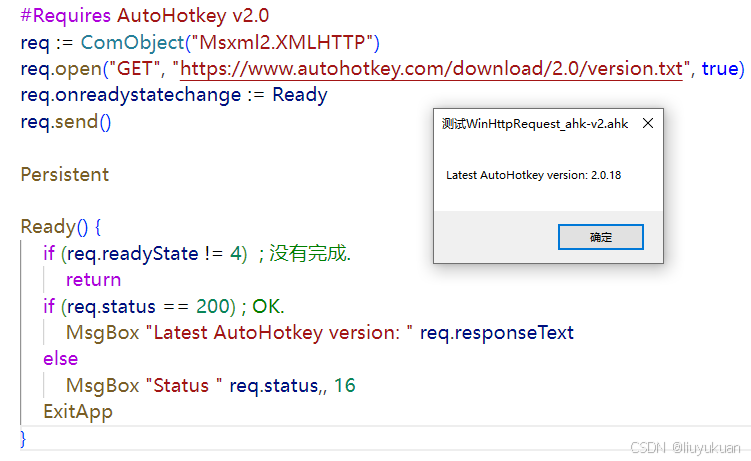Click the "GET" string in req.open
The image size is (751, 461).
pos(135,69)
